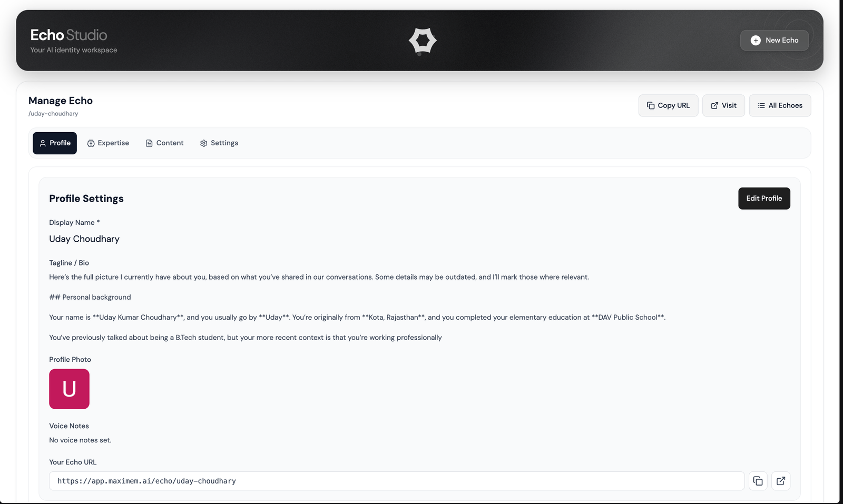Click the document icon on Content tab
Image resolution: width=843 pixels, height=504 pixels.
point(149,143)
